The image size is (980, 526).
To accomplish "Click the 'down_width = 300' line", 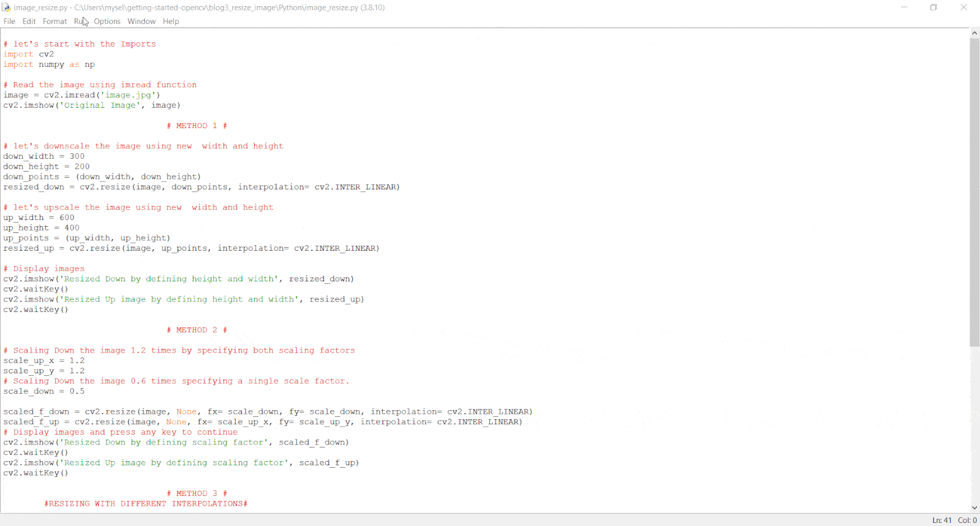I will 44,156.
